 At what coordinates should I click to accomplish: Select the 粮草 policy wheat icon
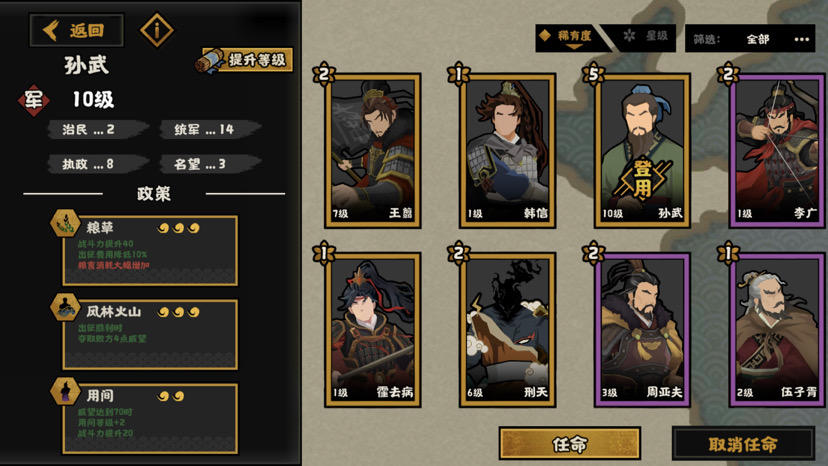(65, 222)
